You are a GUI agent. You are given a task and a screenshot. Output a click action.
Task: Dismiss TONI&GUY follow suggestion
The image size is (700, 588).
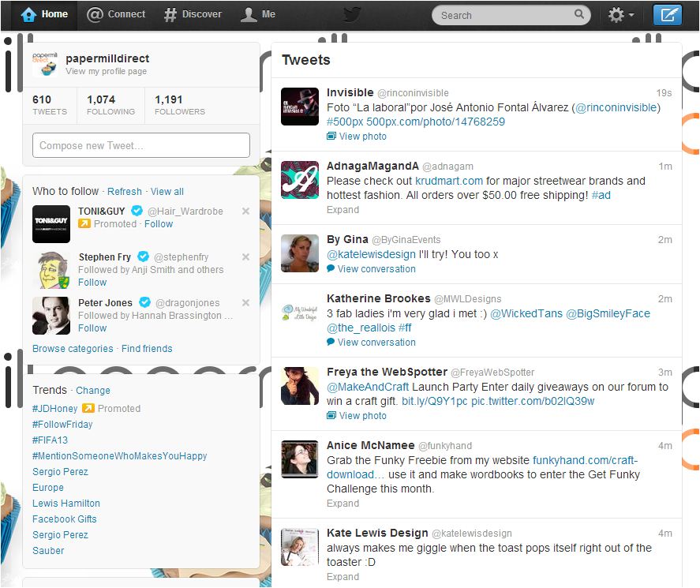(x=245, y=212)
